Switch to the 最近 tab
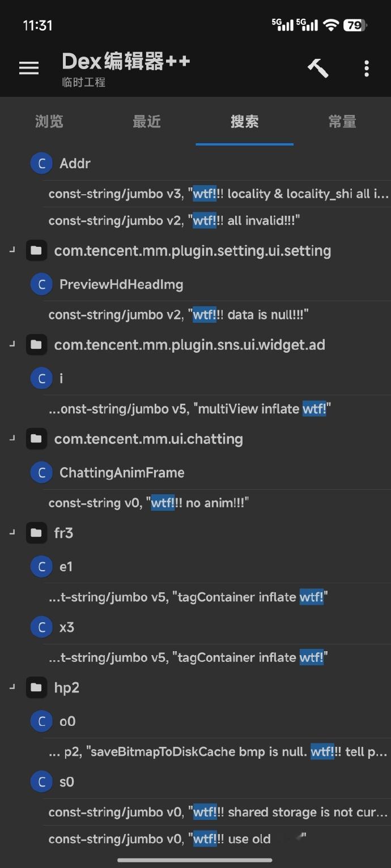Image resolution: width=391 pixels, height=868 pixels. [x=147, y=122]
